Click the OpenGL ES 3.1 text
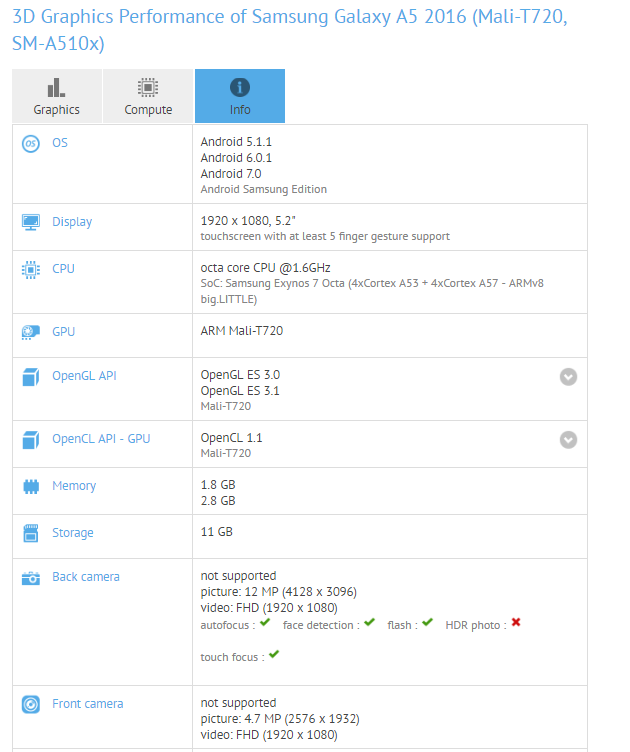The width and height of the screenshot is (630, 752). tap(240, 391)
